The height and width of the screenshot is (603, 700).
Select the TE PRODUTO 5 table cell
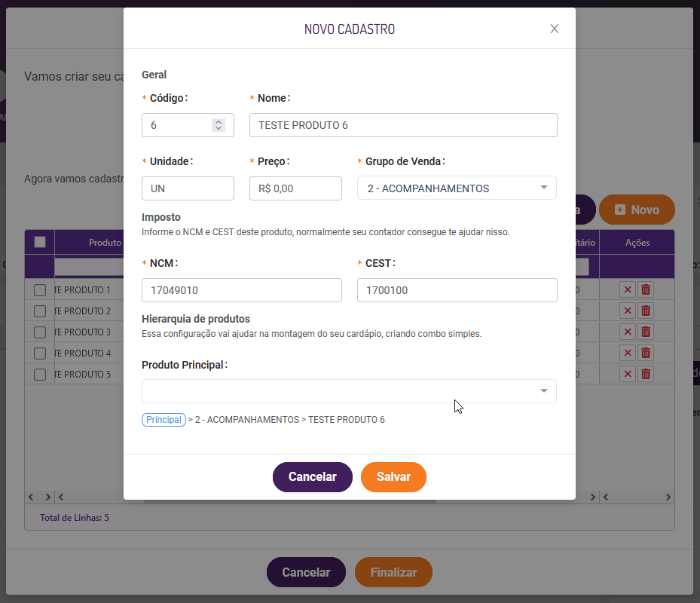point(89,375)
